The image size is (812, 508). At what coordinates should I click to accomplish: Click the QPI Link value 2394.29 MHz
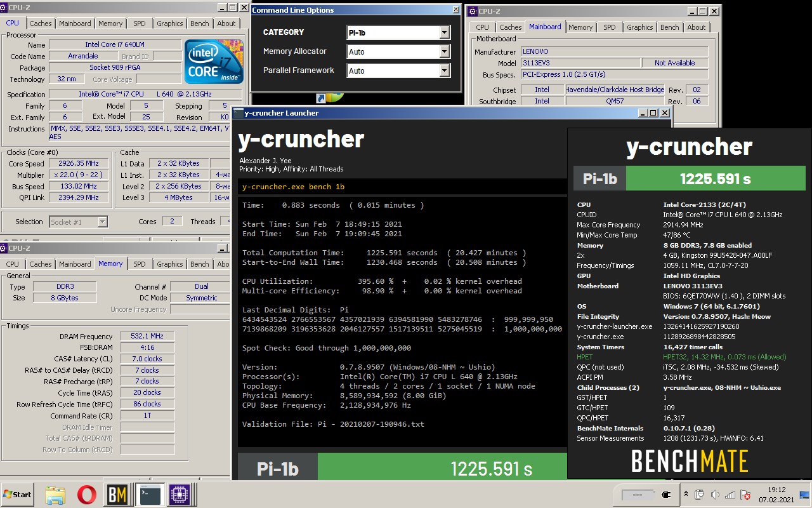(79, 198)
